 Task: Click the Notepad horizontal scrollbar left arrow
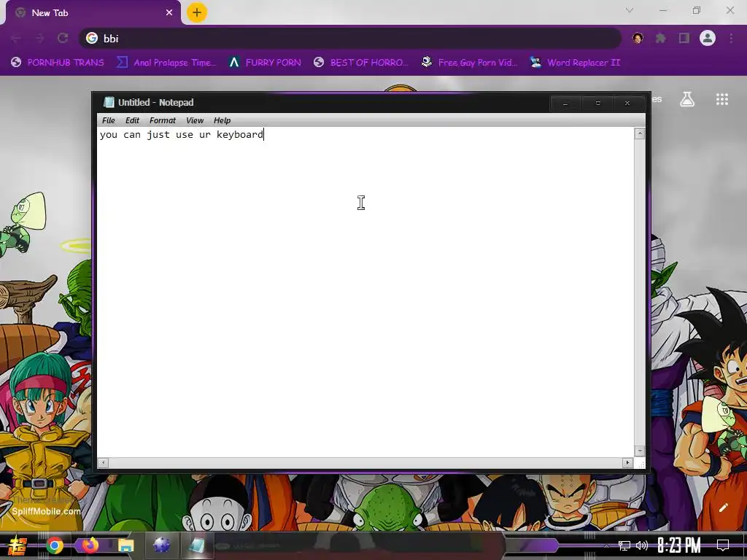pos(104,462)
